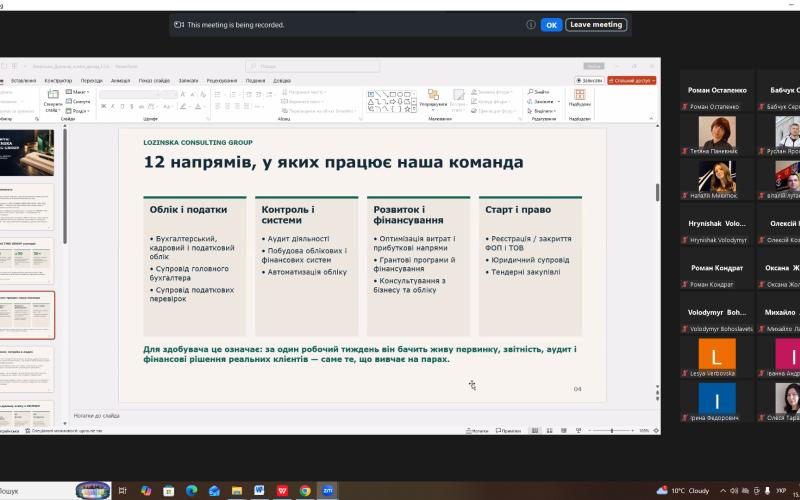Click the increase indent icon
Viewport: 800px width, 500px height.
257,94
